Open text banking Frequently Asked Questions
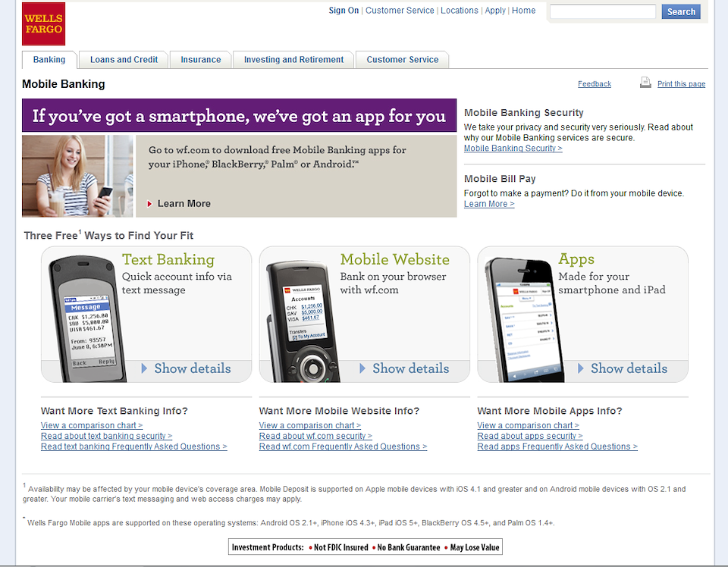 (133, 446)
